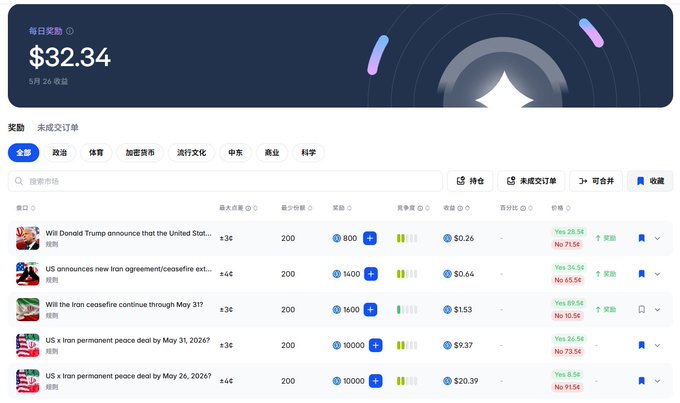Viewport: 680px width, 403px height.
Task: Click info icon beside 竞争度 column header
Action: [x=420, y=208]
